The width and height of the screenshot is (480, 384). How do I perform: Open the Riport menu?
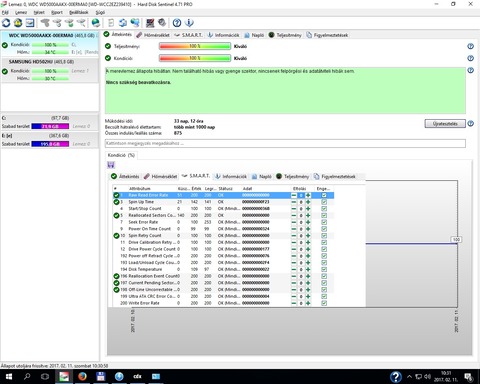[x=57, y=12]
